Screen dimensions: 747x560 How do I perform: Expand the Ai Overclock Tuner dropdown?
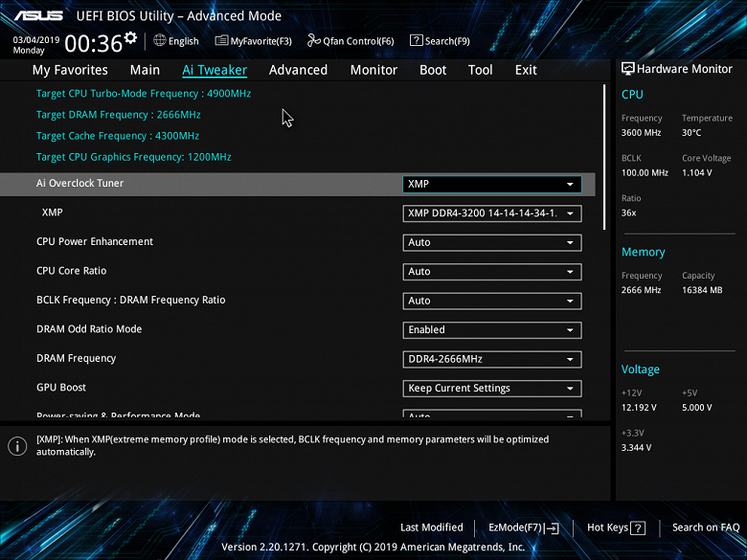tap(492, 185)
